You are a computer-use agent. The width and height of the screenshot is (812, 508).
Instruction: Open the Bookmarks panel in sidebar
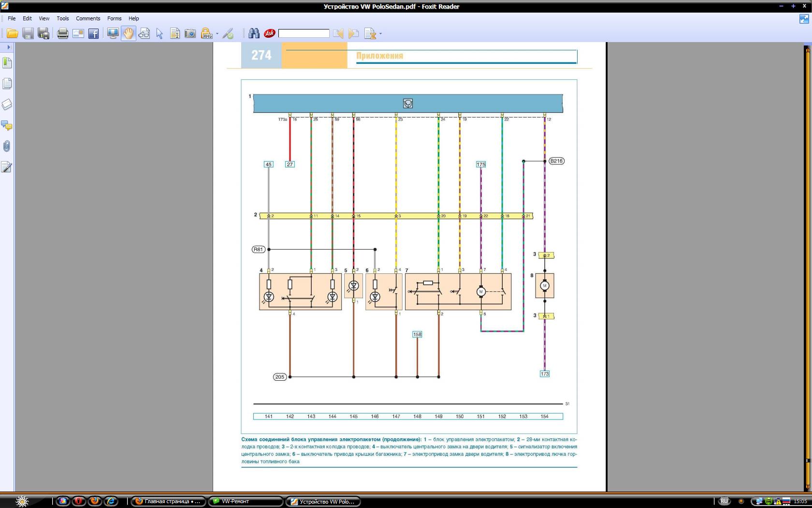point(7,63)
